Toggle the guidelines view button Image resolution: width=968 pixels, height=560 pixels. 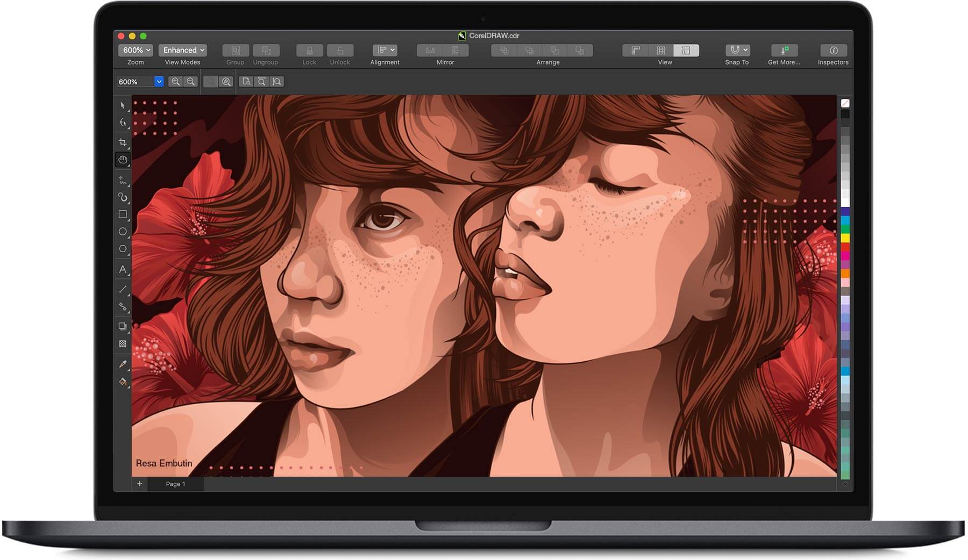point(686,51)
